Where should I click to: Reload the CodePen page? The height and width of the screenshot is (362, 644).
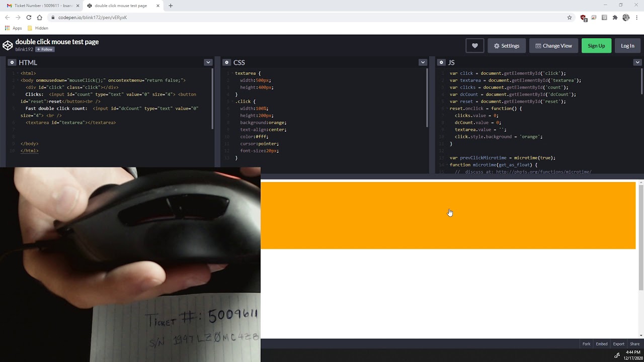[29, 17]
